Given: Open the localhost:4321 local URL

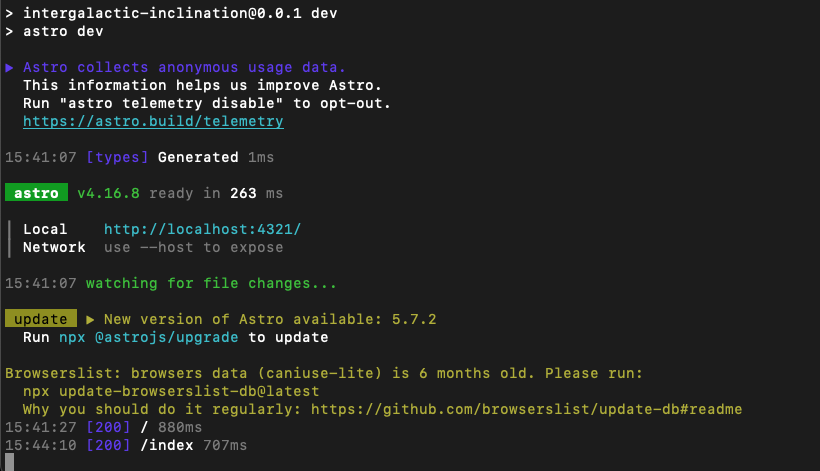Looking at the screenshot, I should click(202, 229).
